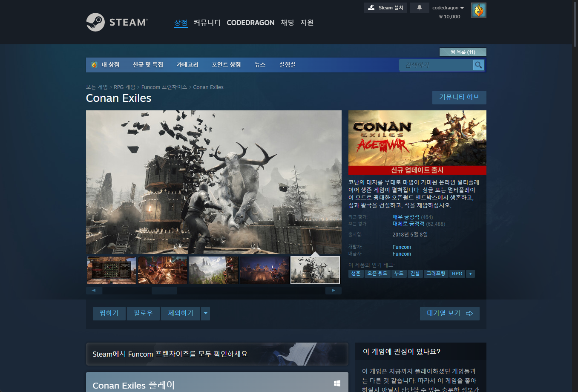Click the Conan Exiles breadcrumb
The width and height of the screenshot is (578, 392).
(x=208, y=87)
